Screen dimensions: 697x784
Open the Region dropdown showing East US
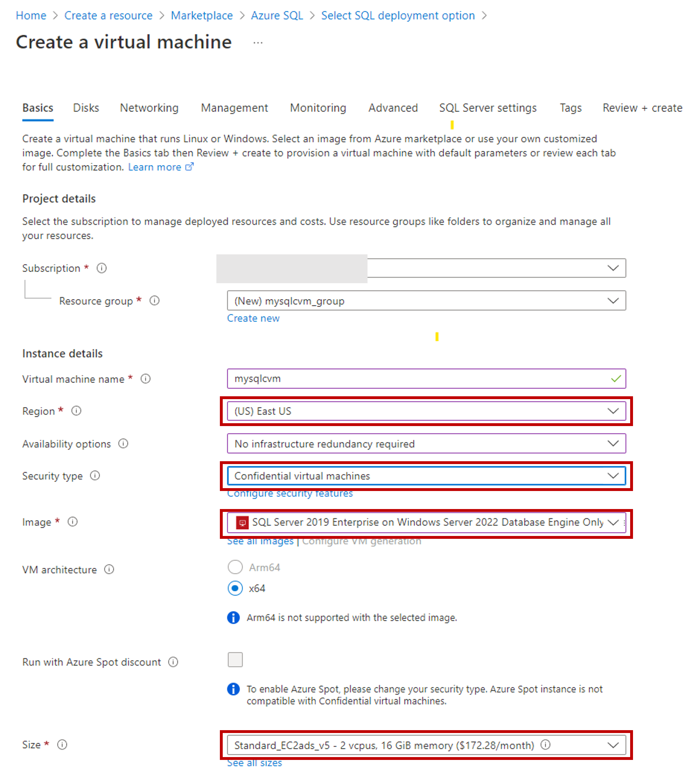point(426,411)
